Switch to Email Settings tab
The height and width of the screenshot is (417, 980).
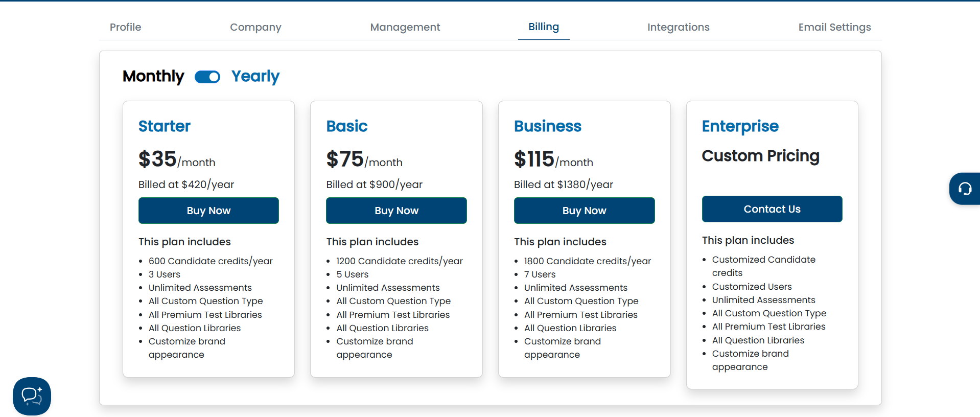point(834,27)
